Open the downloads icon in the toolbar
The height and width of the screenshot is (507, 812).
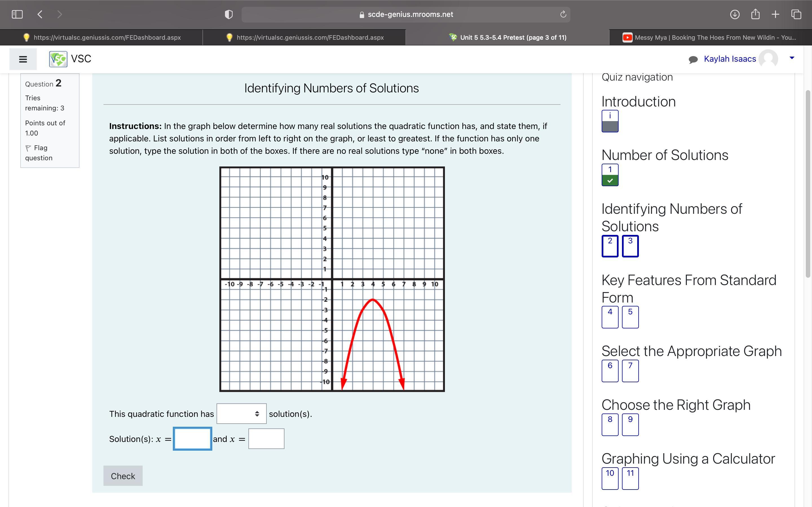[734, 14]
